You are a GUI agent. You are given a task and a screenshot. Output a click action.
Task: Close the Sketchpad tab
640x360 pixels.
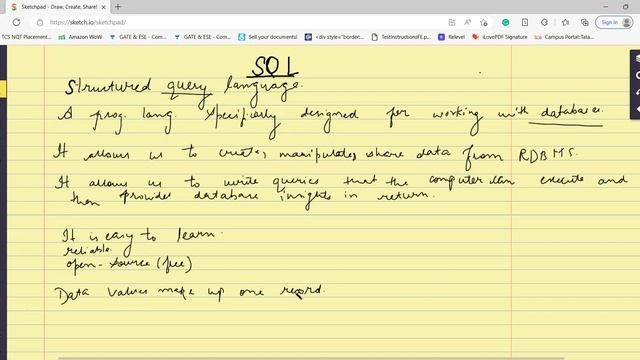(103, 7)
